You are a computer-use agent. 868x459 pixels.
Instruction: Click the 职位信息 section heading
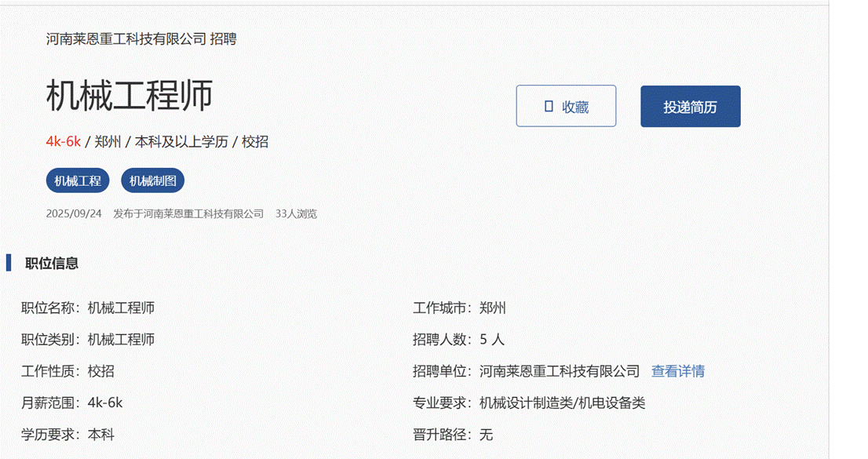pyautogui.click(x=52, y=264)
